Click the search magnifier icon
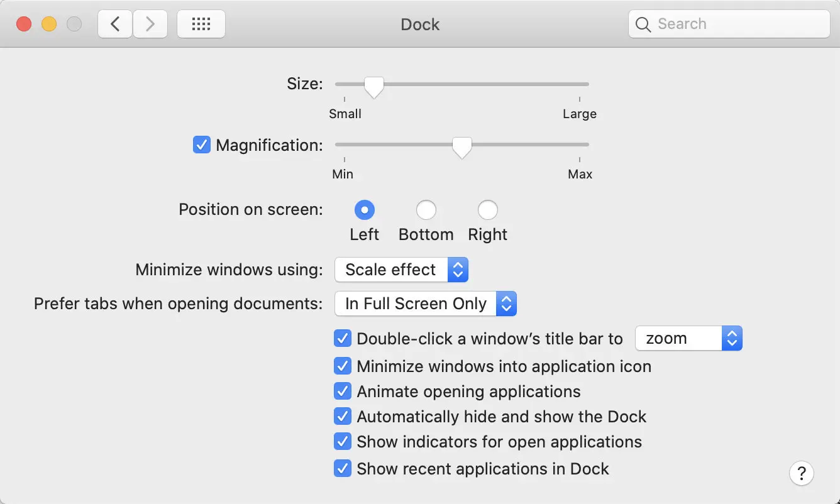This screenshot has height=504, width=840. [x=643, y=24]
